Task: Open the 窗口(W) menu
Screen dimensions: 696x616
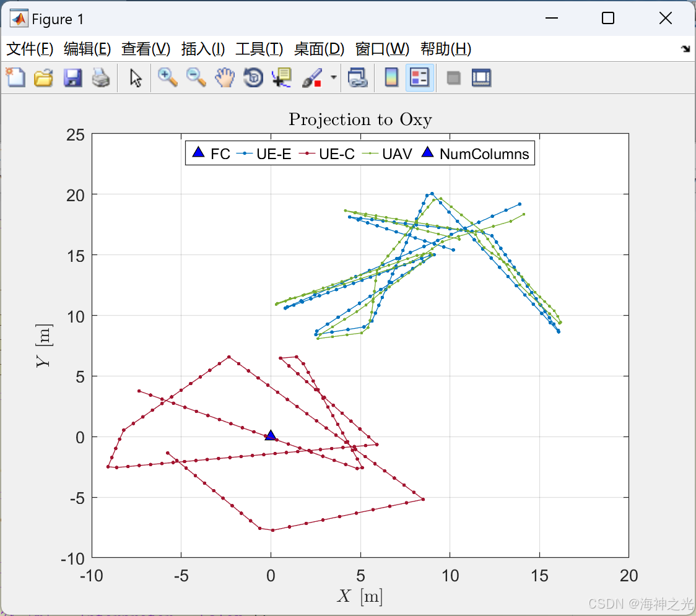Action: (382, 49)
